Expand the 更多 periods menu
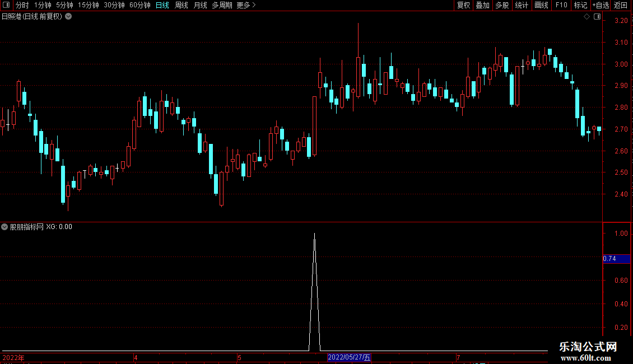Screen dimensions: 633x364 [x=246, y=5]
